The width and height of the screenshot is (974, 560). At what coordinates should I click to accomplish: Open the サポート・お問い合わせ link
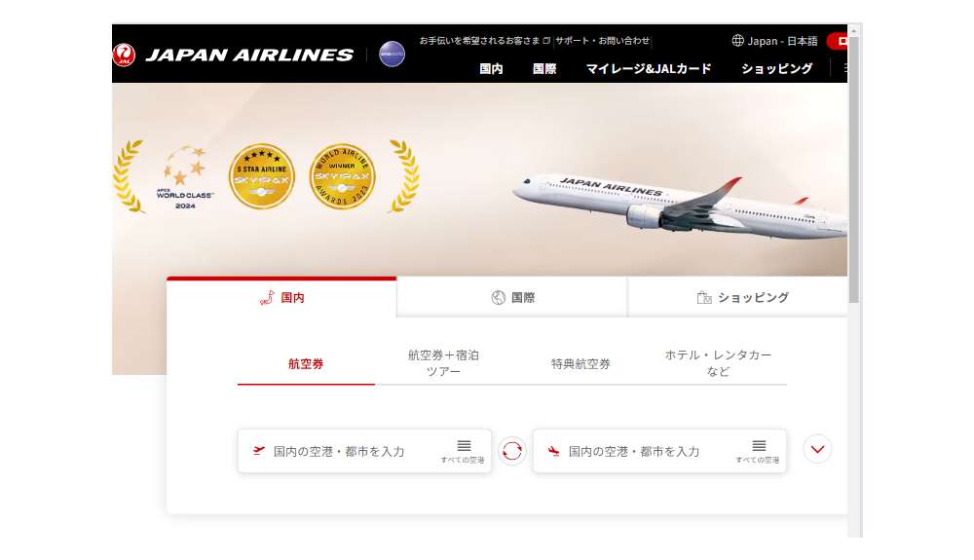click(x=602, y=40)
